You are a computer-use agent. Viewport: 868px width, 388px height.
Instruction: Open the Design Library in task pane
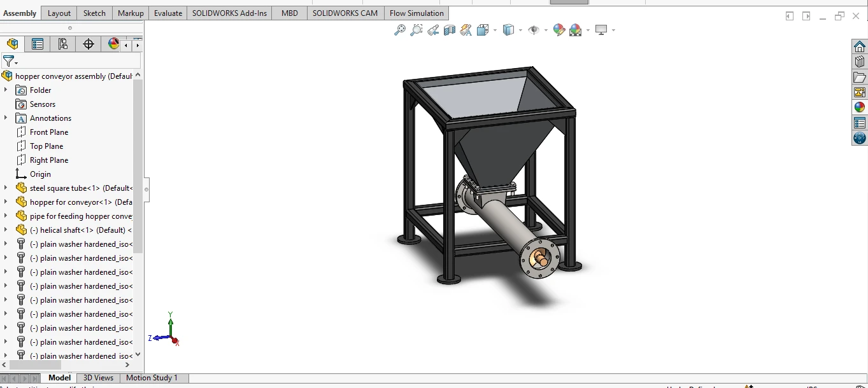(860, 62)
